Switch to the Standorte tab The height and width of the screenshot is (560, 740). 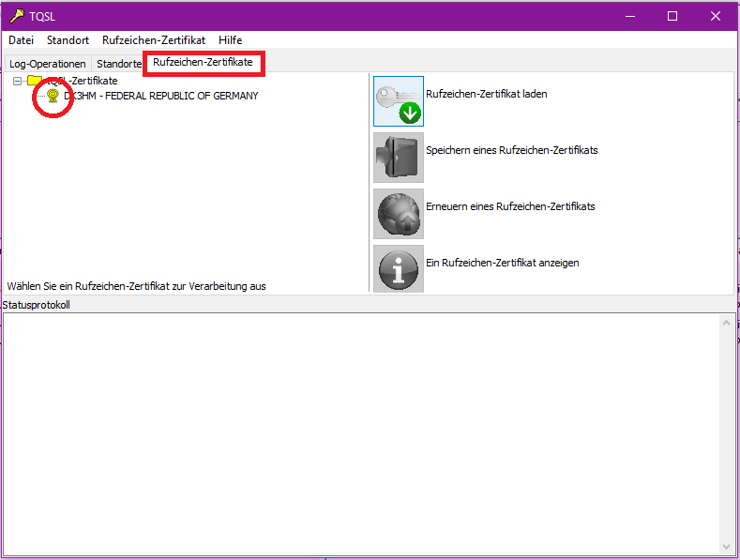click(119, 64)
